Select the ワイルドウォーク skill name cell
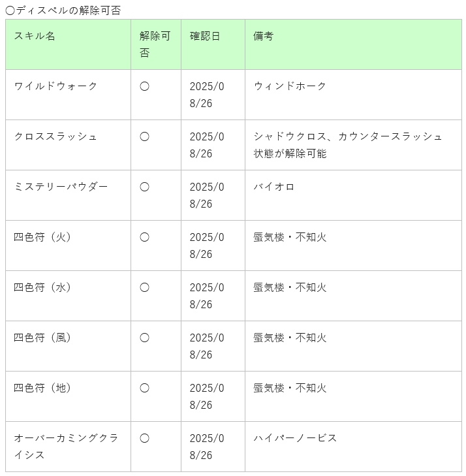Screen dimensions: 466x476 [x=69, y=95]
